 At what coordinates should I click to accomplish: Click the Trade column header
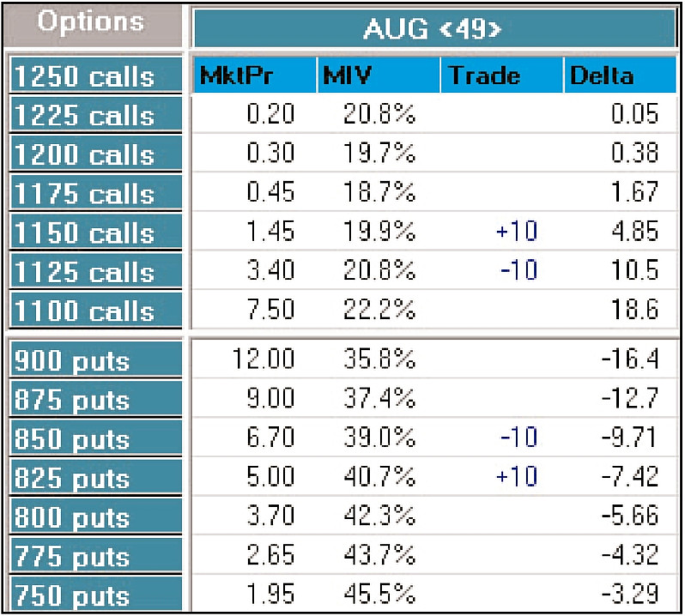tap(501, 75)
